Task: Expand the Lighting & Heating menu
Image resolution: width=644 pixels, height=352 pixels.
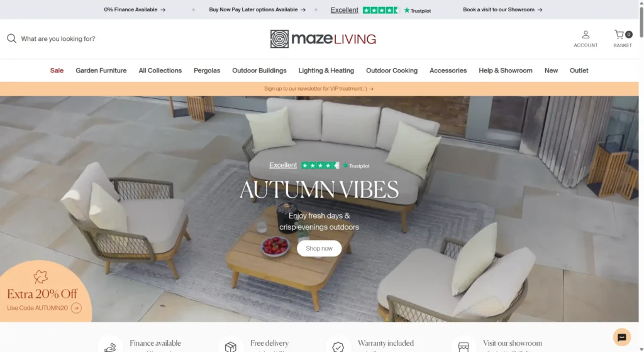Action: pyautogui.click(x=326, y=71)
